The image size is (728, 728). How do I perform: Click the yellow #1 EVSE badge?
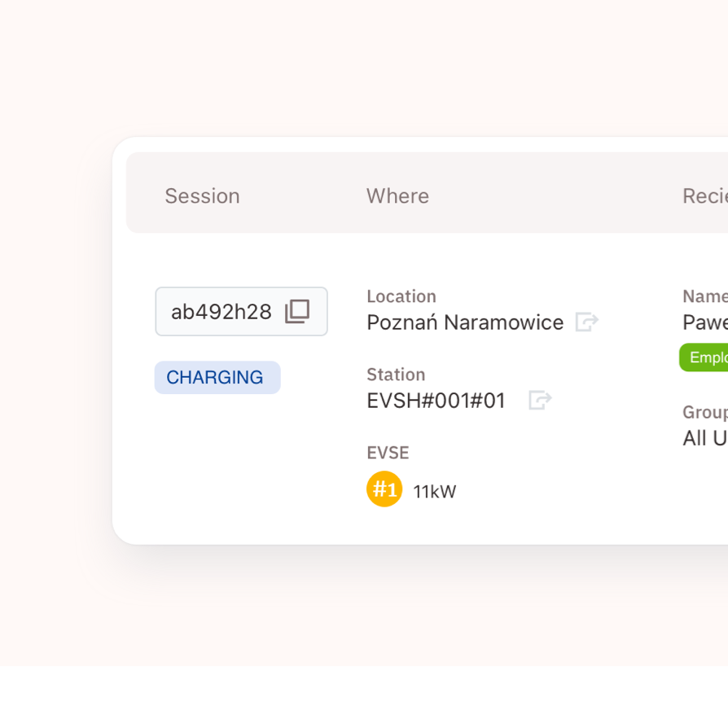(x=384, y=489)
